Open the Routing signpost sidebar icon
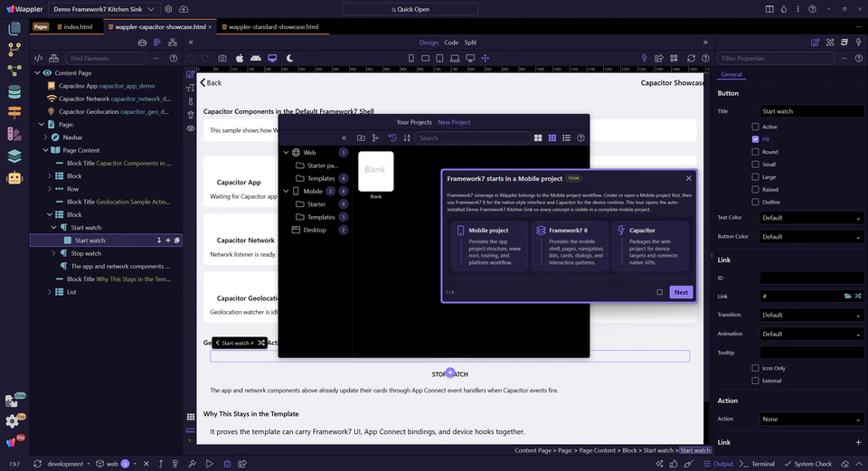Screen dimensions: 868x471 click(15, 112)
